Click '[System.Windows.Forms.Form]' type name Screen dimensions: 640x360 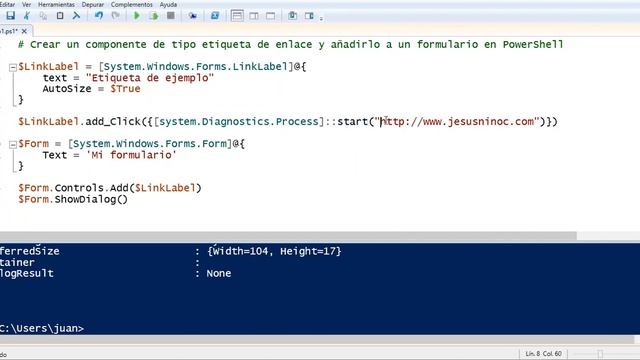point(150,144)
